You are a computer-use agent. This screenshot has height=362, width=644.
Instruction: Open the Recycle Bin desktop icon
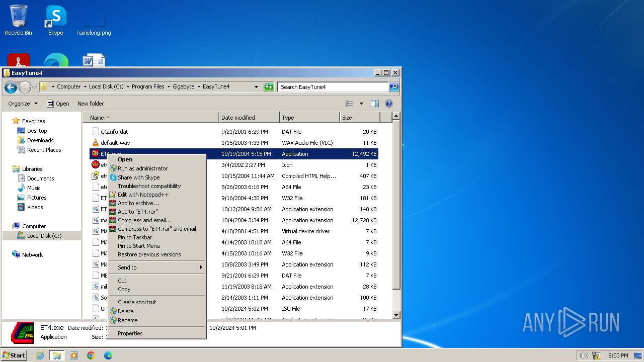coord(18,20)
